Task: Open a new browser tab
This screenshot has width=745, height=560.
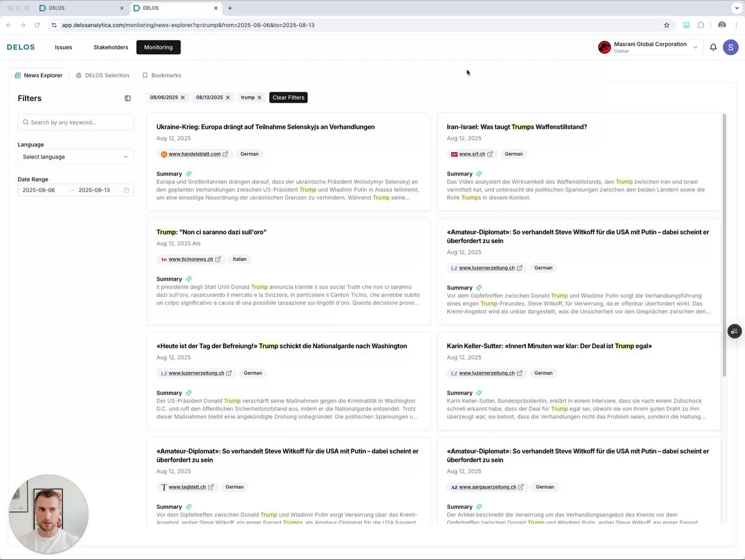Action: [x=230, y=8]
